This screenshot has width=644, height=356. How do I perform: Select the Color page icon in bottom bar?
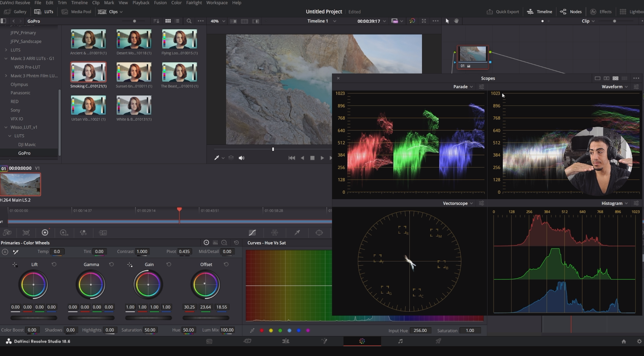[x=362, y=341]
